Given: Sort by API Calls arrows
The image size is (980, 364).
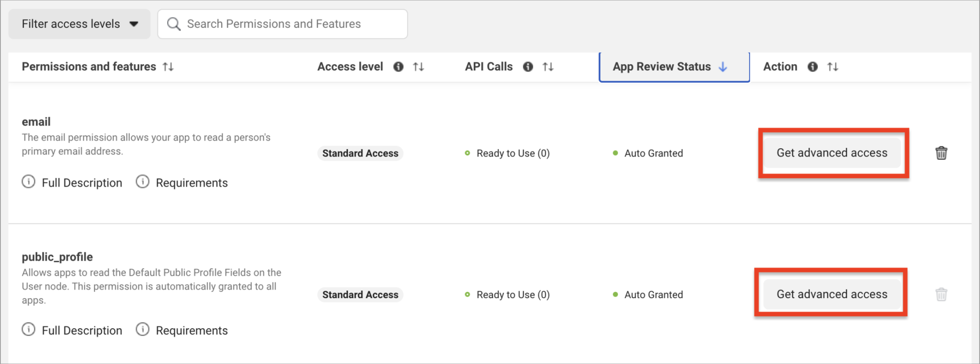Looking at the screenshot, I should point(548,67).
